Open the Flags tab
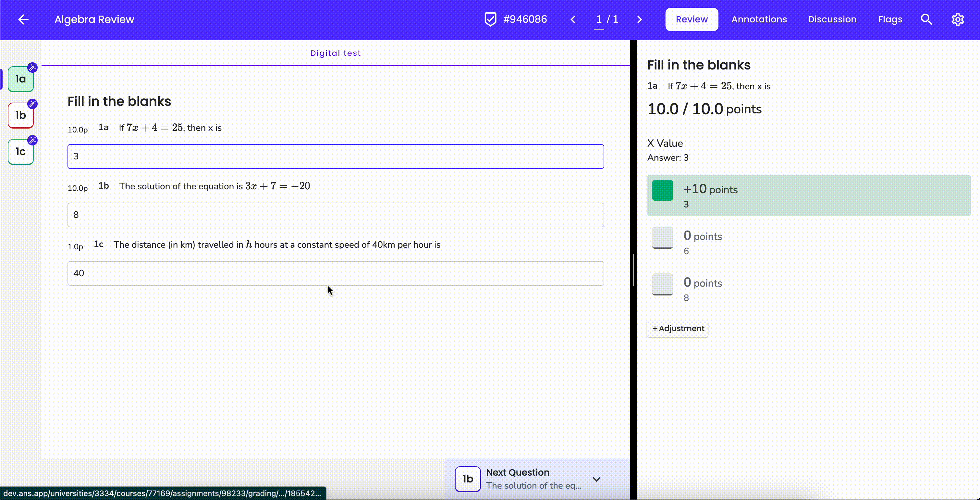 point(890,19)
